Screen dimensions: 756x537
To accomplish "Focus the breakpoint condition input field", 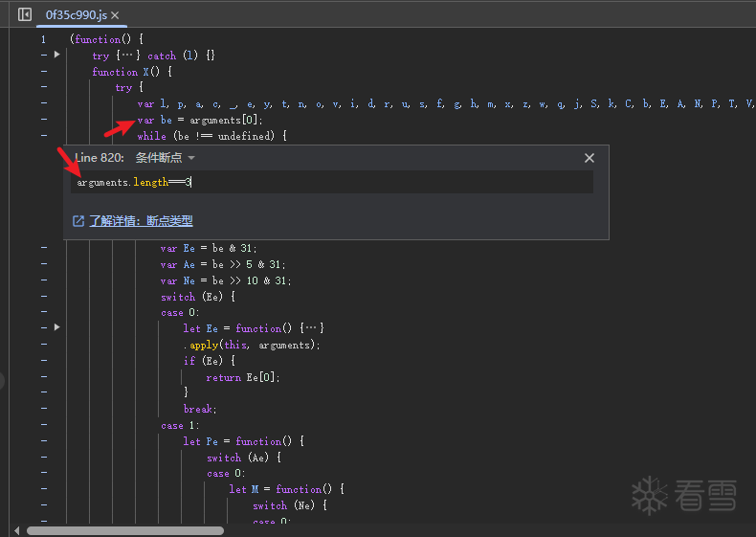I will (332, 182).
